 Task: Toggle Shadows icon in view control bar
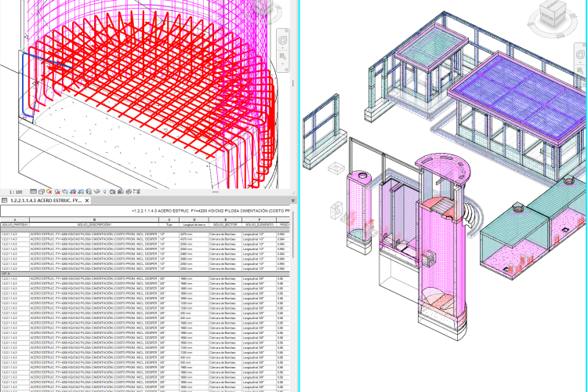57,191
